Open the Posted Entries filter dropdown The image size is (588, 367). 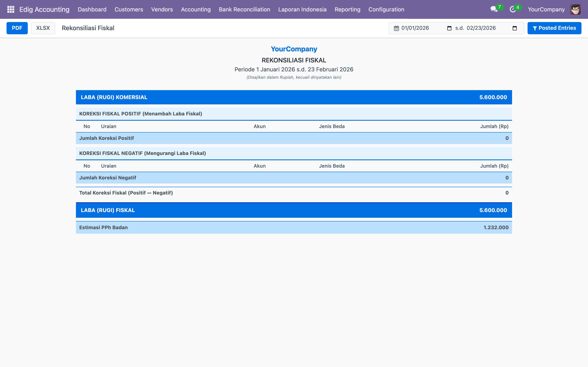pyautogui.click(x=554, y=28)
